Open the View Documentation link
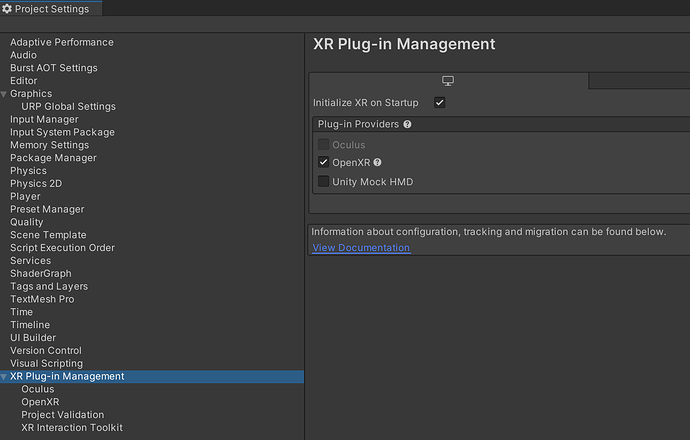The width and height of the screenshot is (690, 440). (361, 248)
